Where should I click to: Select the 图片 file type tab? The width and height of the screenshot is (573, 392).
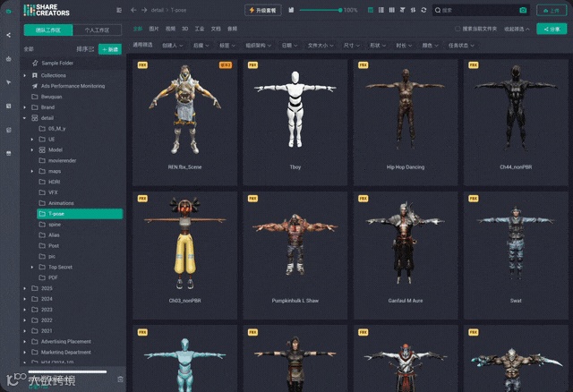(x=154, y=29)
